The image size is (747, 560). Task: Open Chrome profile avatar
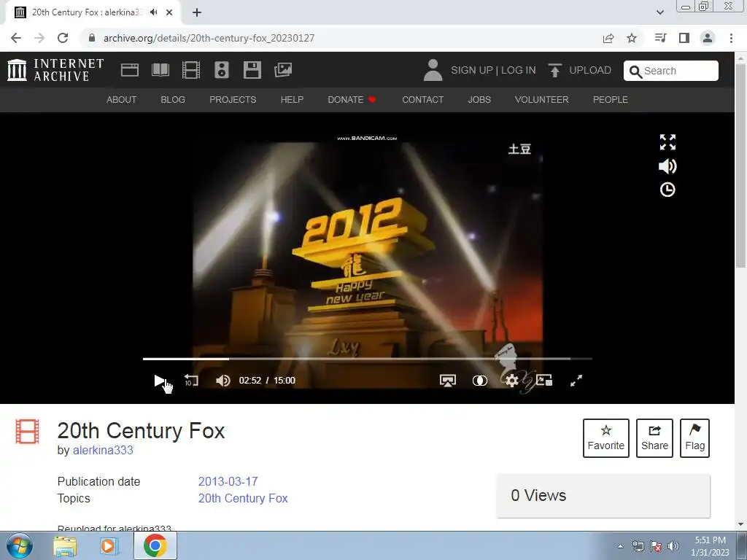[x=708, y=38]
